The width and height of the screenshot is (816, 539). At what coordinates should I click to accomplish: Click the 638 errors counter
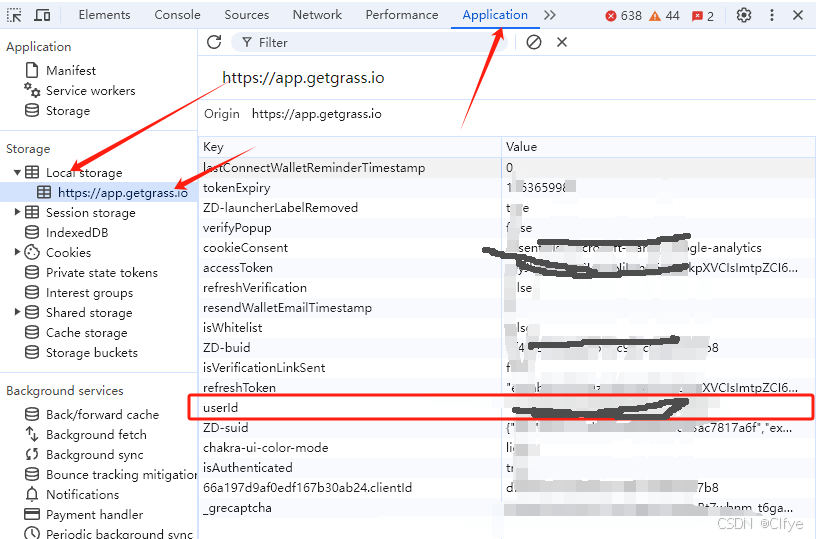pyautogui.click(x=623, y=16)
